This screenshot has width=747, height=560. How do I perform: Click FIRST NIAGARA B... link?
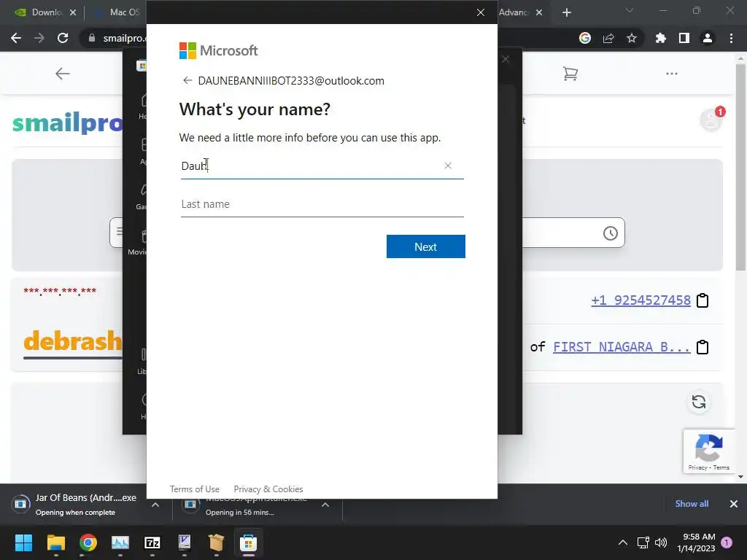coord(622,347)
